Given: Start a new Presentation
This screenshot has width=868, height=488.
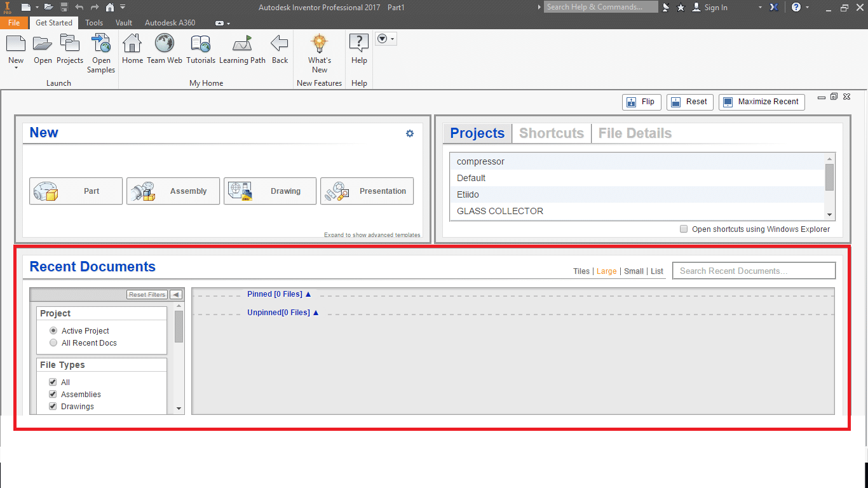Looking at the screenshot, I should [x=367, y=191].
